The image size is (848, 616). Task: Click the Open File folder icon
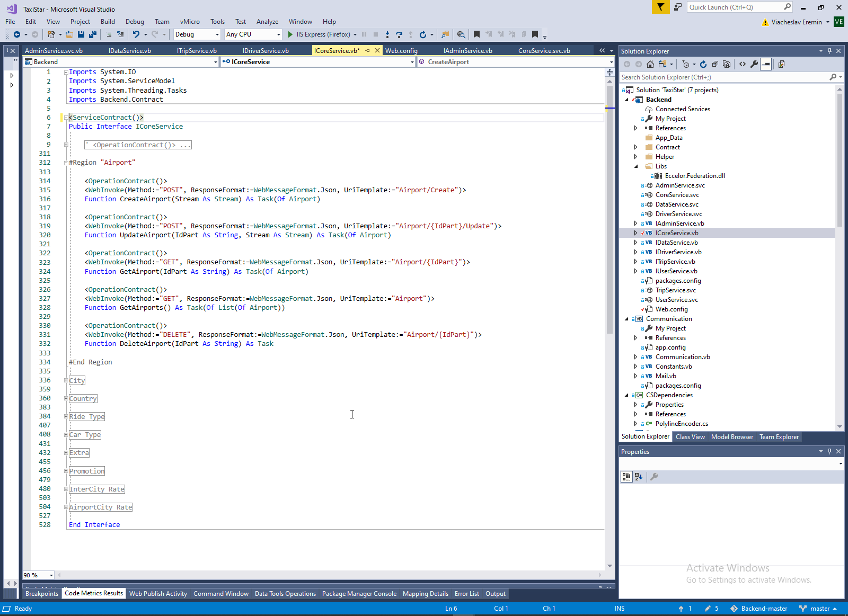(x=69, y=34)
